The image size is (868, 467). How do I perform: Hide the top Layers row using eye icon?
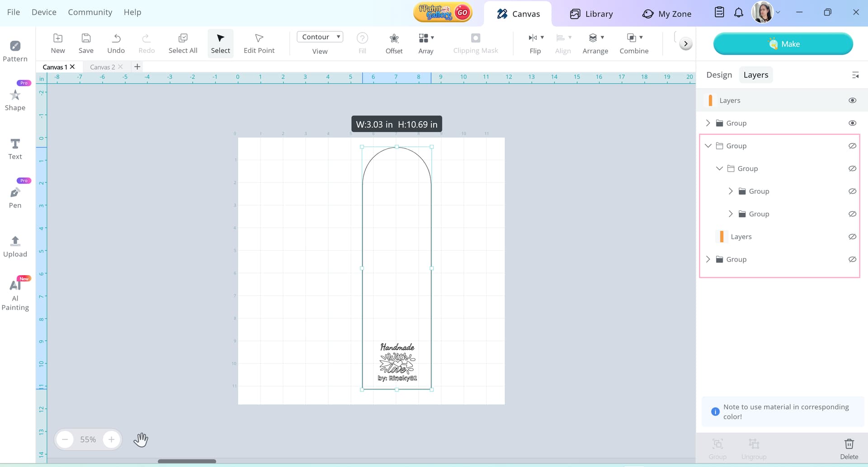click(x=852, y=100)
